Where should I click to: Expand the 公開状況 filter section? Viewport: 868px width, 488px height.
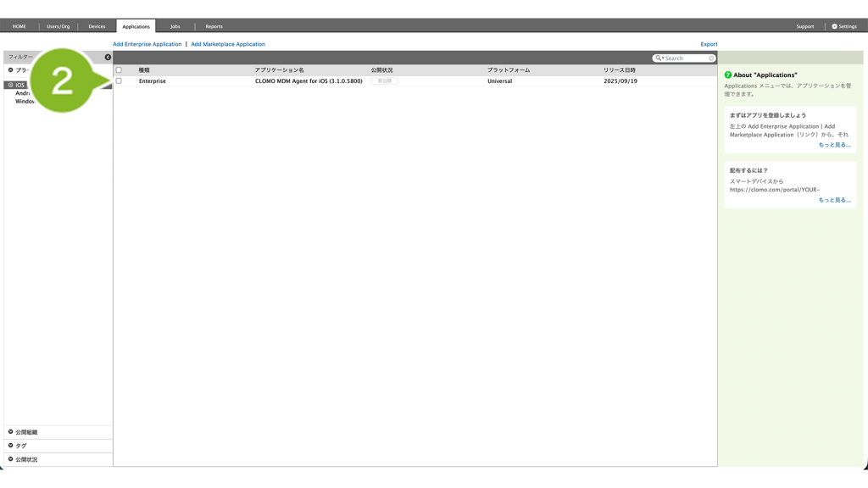coord(11,459)
